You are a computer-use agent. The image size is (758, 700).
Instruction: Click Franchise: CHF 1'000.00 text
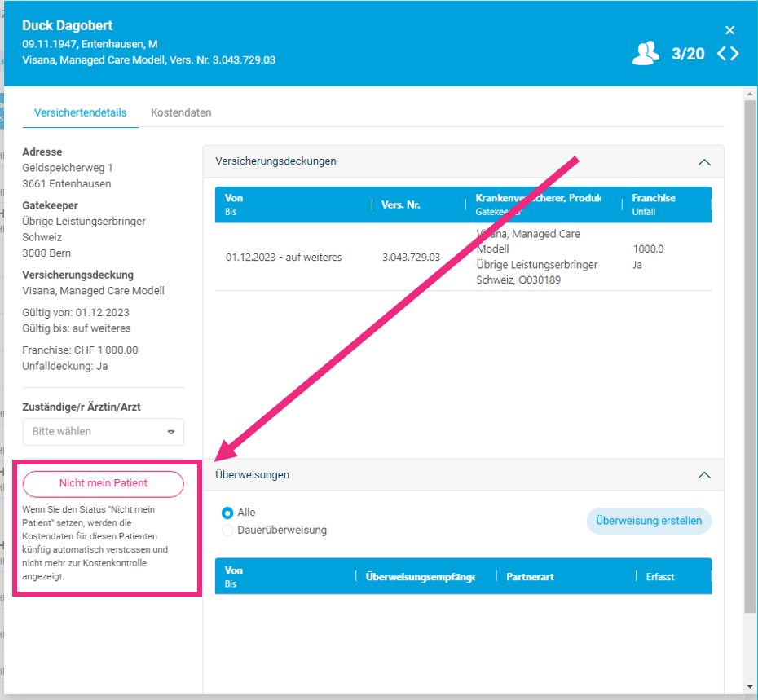pos(80,350)
